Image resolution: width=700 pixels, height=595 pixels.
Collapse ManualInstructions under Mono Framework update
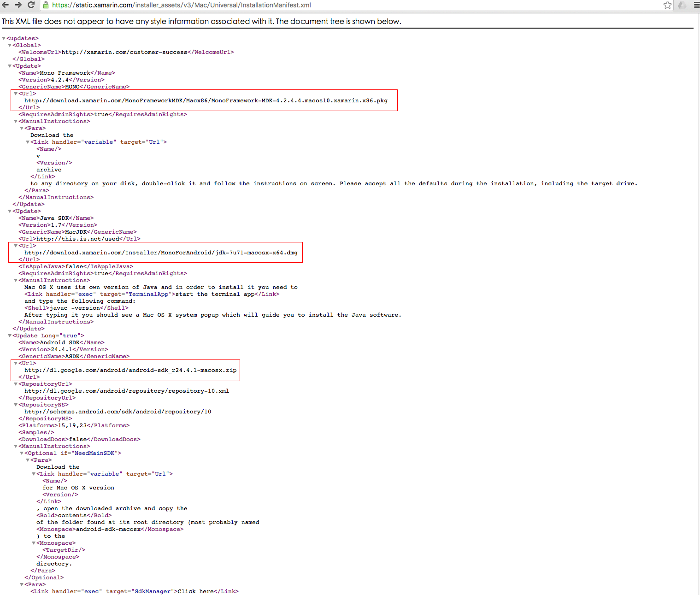tap(16, 122)
